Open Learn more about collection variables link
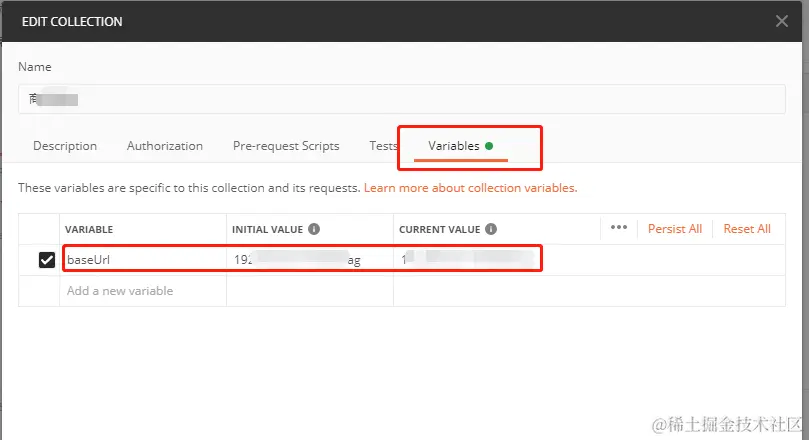 [x=471, y=188]
